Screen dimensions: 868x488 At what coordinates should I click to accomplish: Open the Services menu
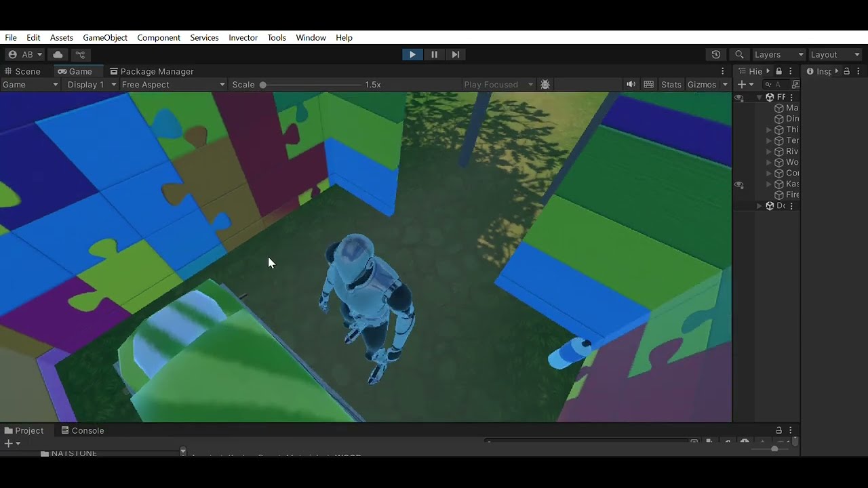tap(204, 37)
